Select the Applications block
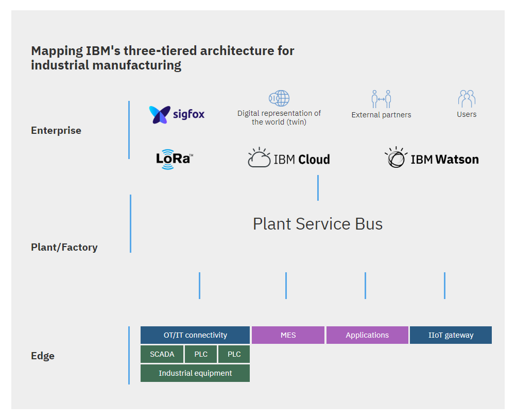Image resolution: width=516 pixels, height=420 pixels. pos(367,335)
